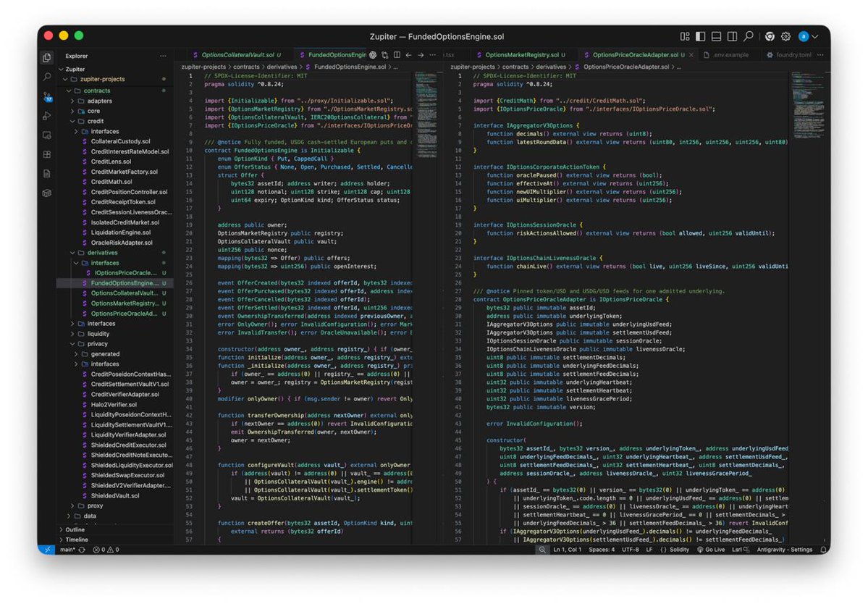Open right editor group more actions ellipsis
The image size is (868, 604).
[819, 55]
